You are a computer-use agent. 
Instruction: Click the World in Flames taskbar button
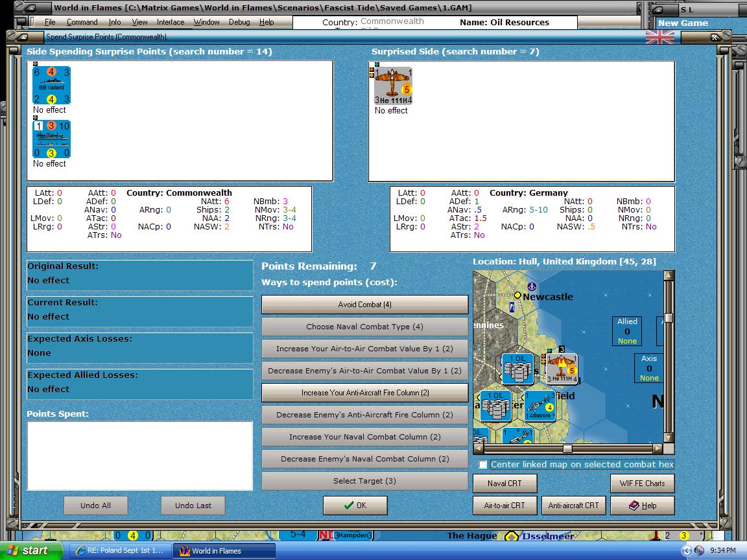tap(224, 550)
